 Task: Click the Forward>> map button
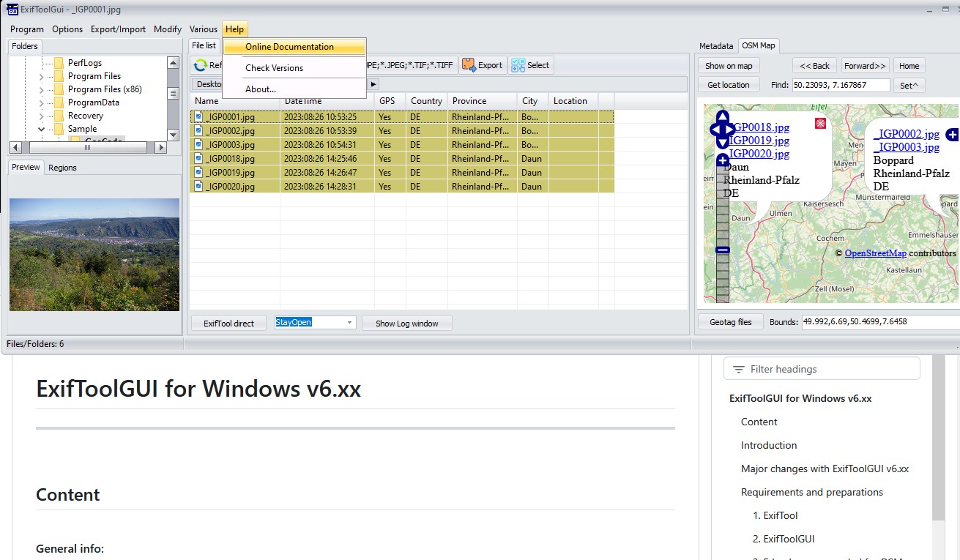click(866, 66)
